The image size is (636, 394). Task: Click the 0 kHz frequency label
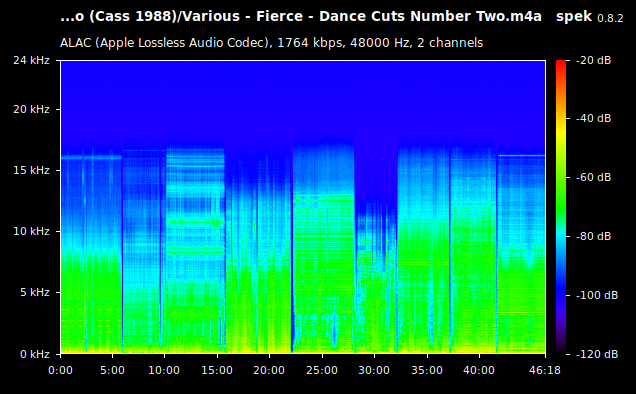point(35,354)
